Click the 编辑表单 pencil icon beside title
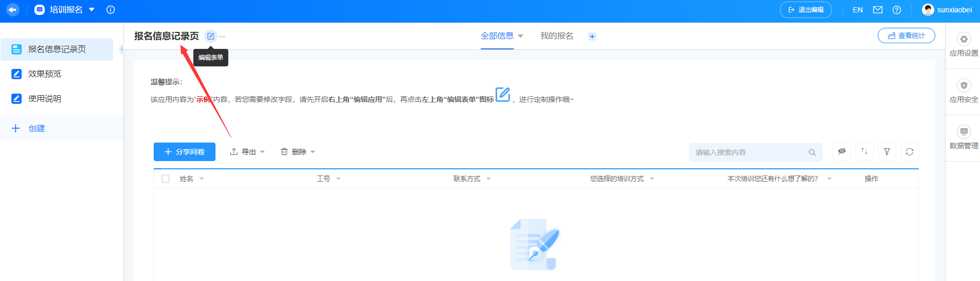 tap(211, 36)
